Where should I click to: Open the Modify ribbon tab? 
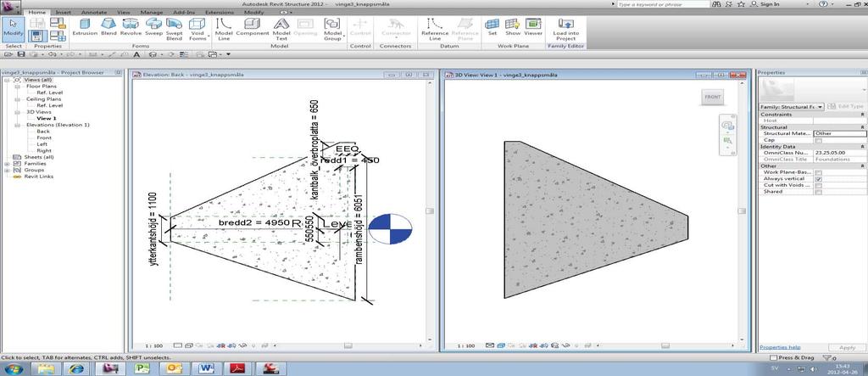coord(254,12)
